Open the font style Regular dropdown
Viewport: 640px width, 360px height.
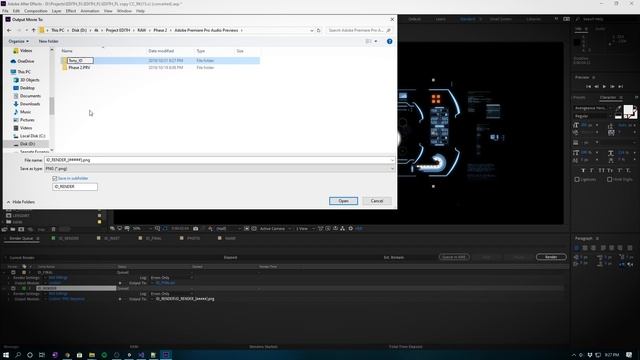coord(593,116)
